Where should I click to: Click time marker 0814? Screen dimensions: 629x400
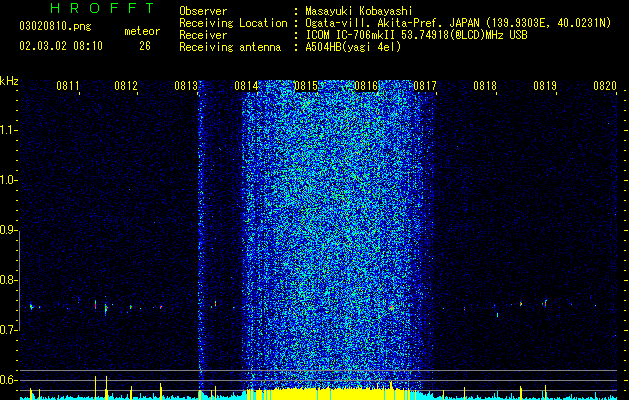[246, 86]
